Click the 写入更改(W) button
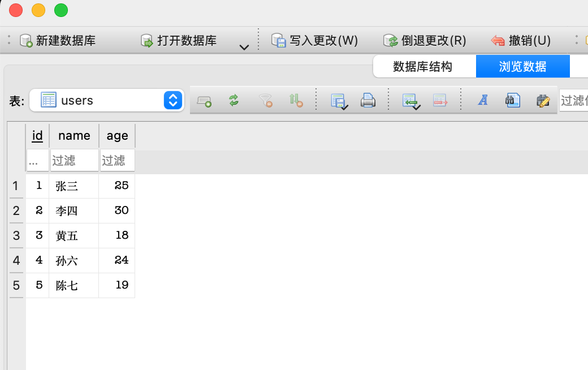This screenshot has height=370, width=588. click(x=315, y=40)
